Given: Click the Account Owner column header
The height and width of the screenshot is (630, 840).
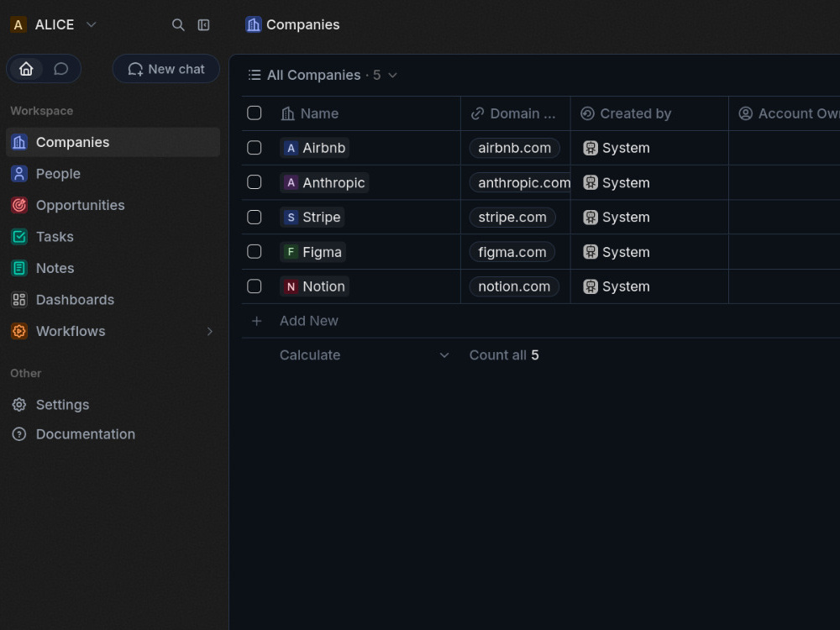Looking at the screenshot, I should (785, 113).
